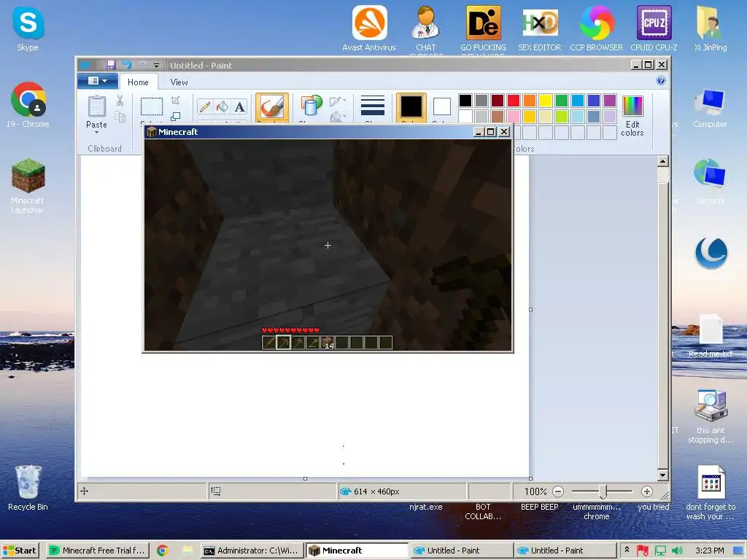Image resolution: width=747 pixels, height=560 pixels.
Task: Select the Color 2 white box
Action: pyautogui.click(x=441, y=106)
